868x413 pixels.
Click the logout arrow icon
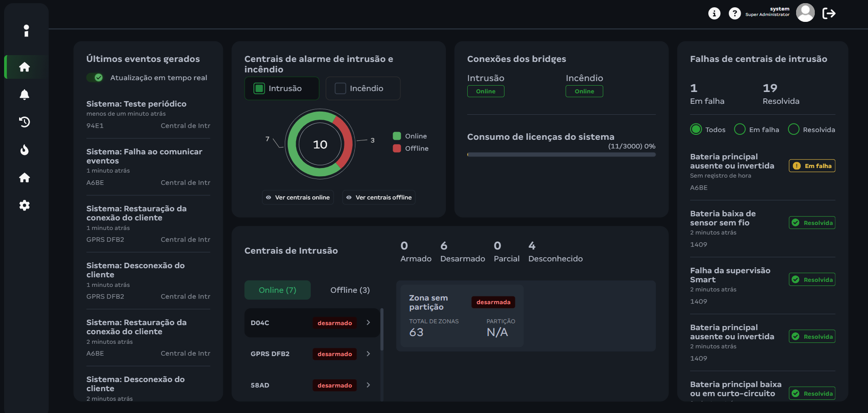click(829, 14)
